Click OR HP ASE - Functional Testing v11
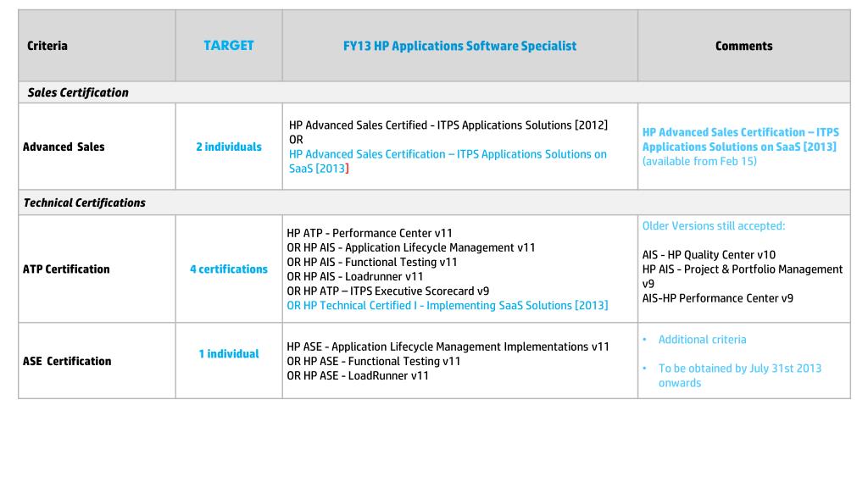The image size is (868, 488). point(373,361)
